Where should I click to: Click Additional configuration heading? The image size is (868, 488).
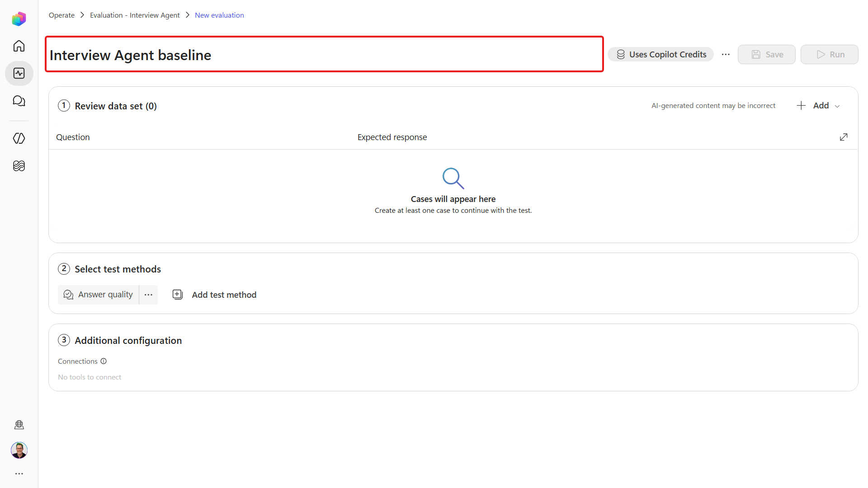click(128, 340)
